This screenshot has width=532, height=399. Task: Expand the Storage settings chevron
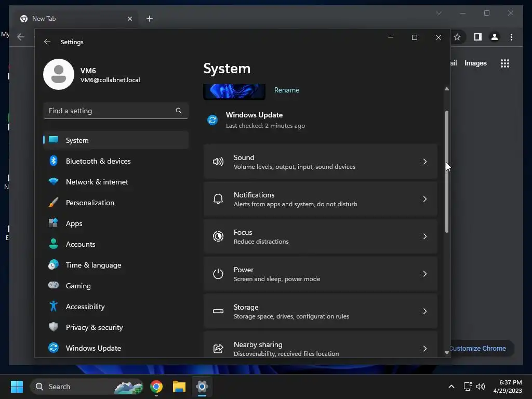pos(425,311)
